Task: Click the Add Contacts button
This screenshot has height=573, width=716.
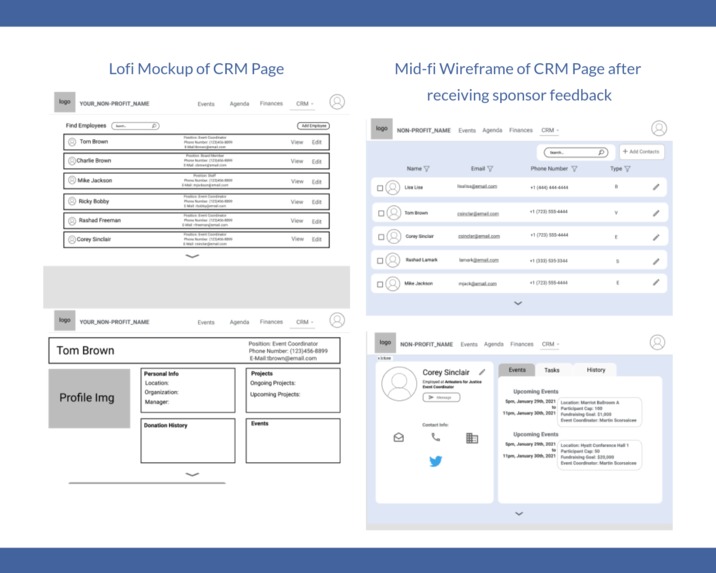Action: click(642, 152)
